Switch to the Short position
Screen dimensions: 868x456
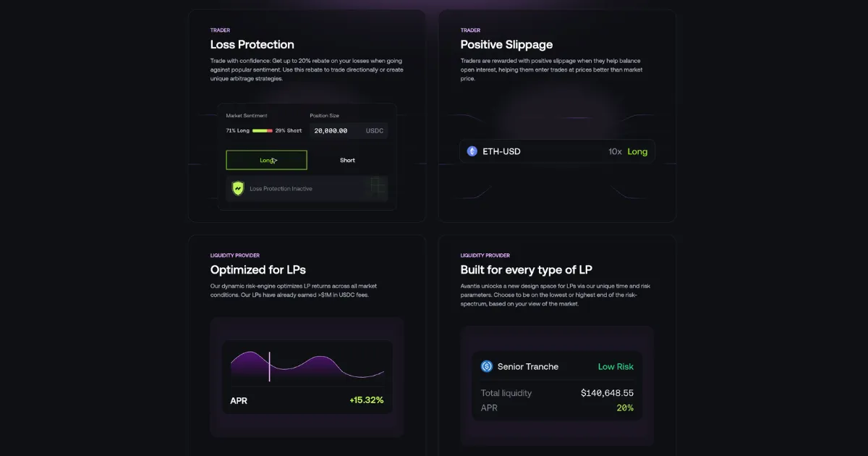pos(347,159)
